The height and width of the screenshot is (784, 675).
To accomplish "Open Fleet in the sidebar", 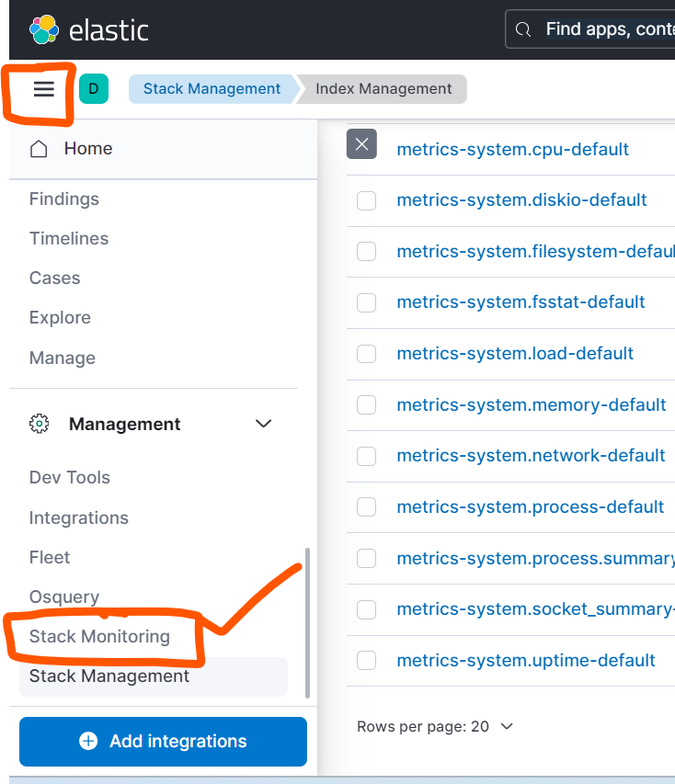I will coord(50,558).
